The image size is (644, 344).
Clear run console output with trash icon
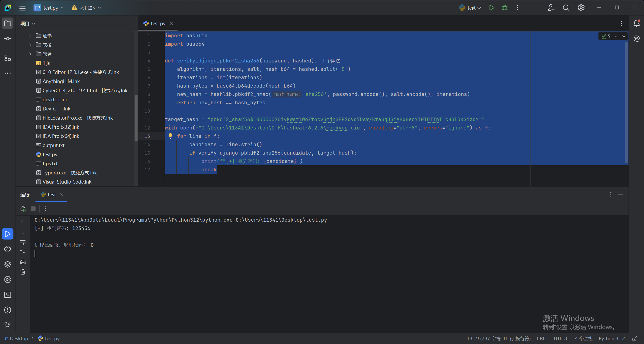tap(23, 272)
